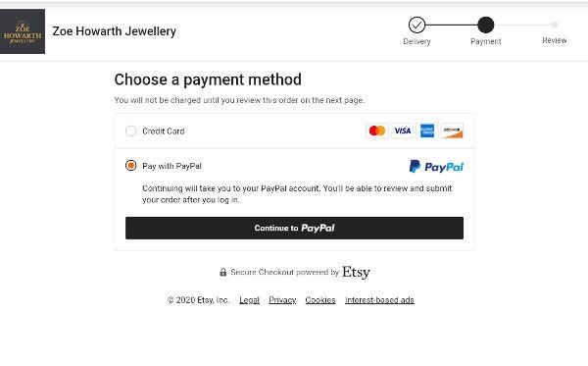Click the Visa card icon
Screen dimensions: 588x366
(x=402, y=131)
